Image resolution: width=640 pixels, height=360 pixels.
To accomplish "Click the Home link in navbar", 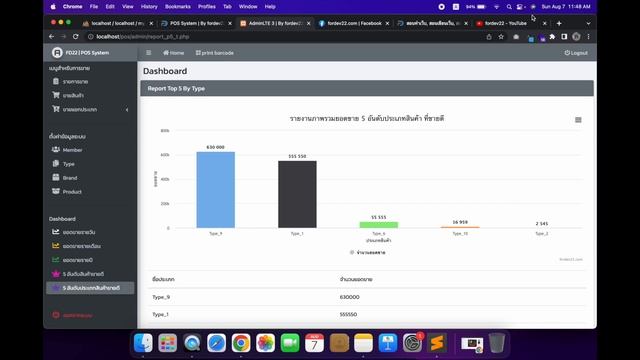I will pyautogui.click(x=173, y=53).
